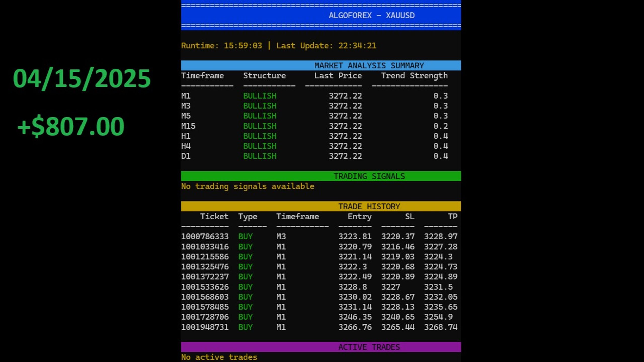Select ticket 1001948731

click(205, 327)
